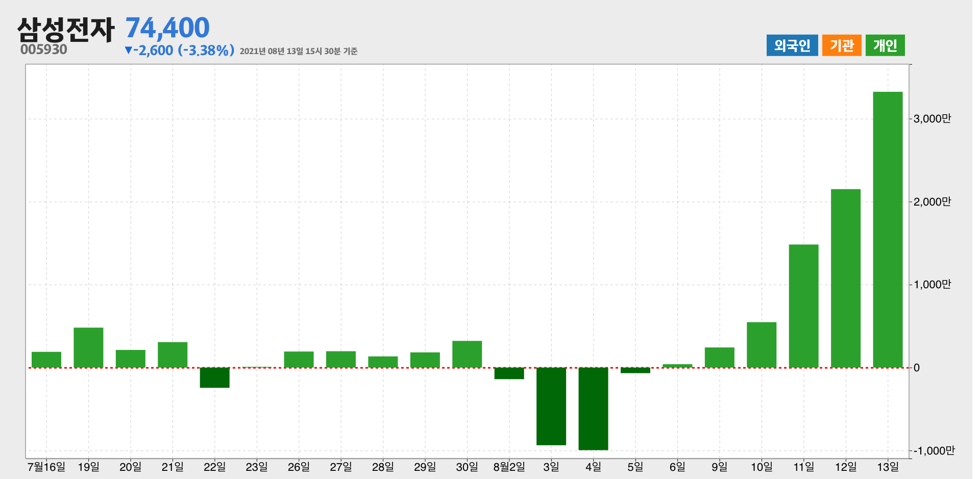Click the bar for 11일

pos(804,306)
